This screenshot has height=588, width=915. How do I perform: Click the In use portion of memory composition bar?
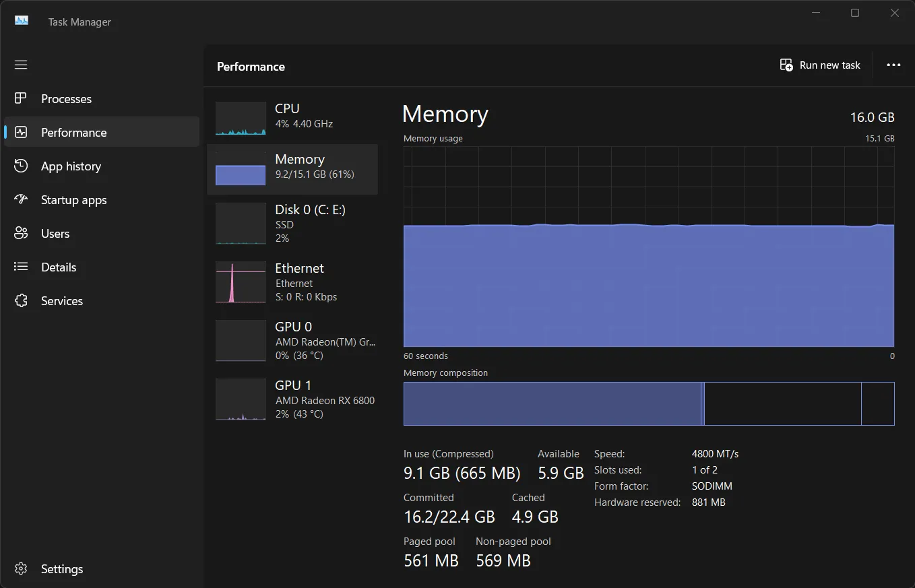point(553,403)
